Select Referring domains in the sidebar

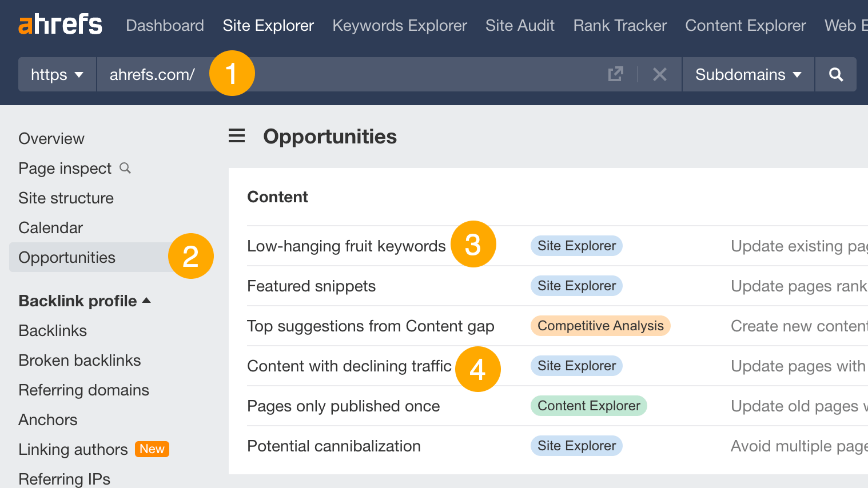[83, 390]
